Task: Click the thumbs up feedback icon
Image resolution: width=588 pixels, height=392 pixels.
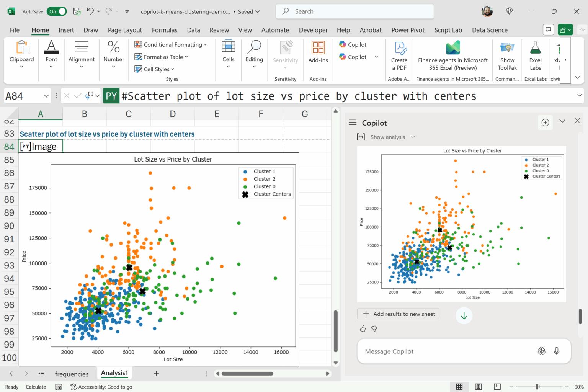Action: pos(363,329)
